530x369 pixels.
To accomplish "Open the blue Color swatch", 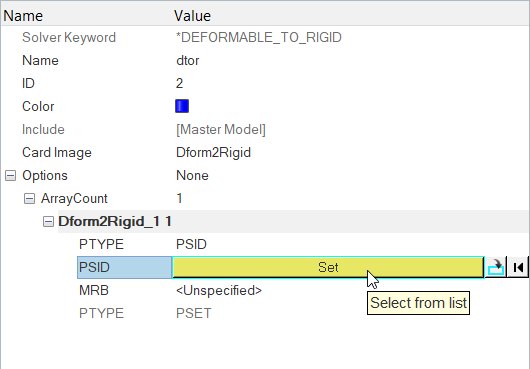I will click(182, 106).
